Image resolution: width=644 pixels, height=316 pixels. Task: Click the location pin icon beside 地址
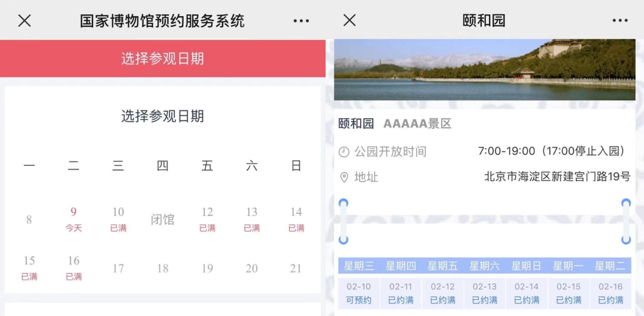[x=344, y=178]
